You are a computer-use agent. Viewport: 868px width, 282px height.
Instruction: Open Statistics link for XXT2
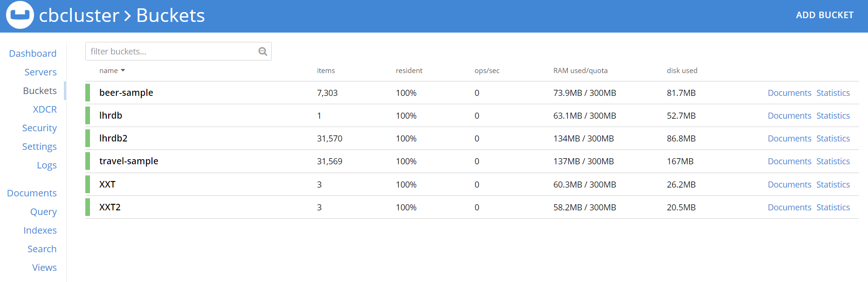point(833,207)
